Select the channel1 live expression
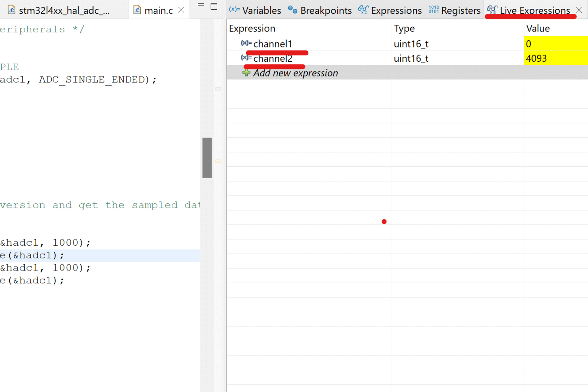The height and width of the screenshot is (392, 588). [x=273, y=44]
